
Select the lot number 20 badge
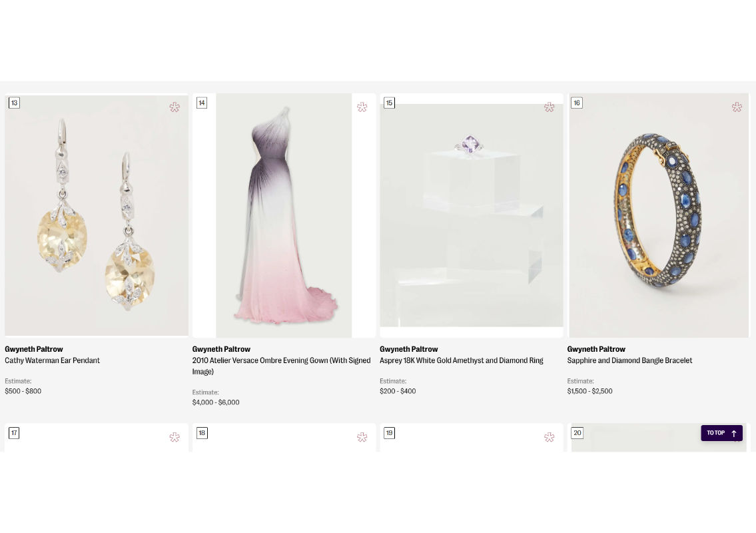(x=577, y=433)
